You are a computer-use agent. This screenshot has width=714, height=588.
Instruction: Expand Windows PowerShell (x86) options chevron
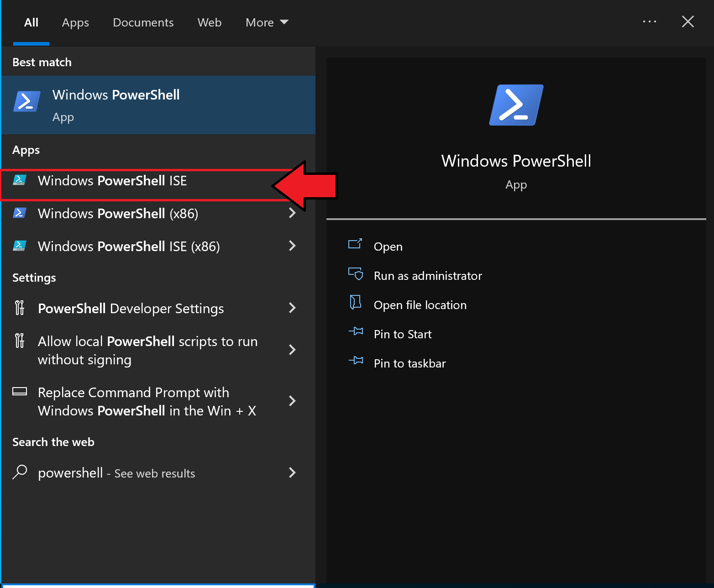[293, 213]
